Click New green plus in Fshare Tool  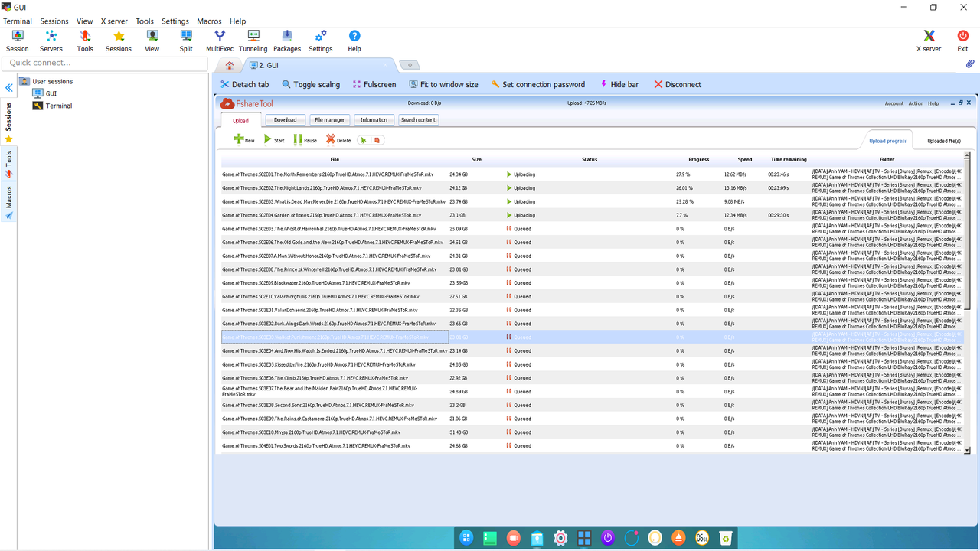click(244, 139)
